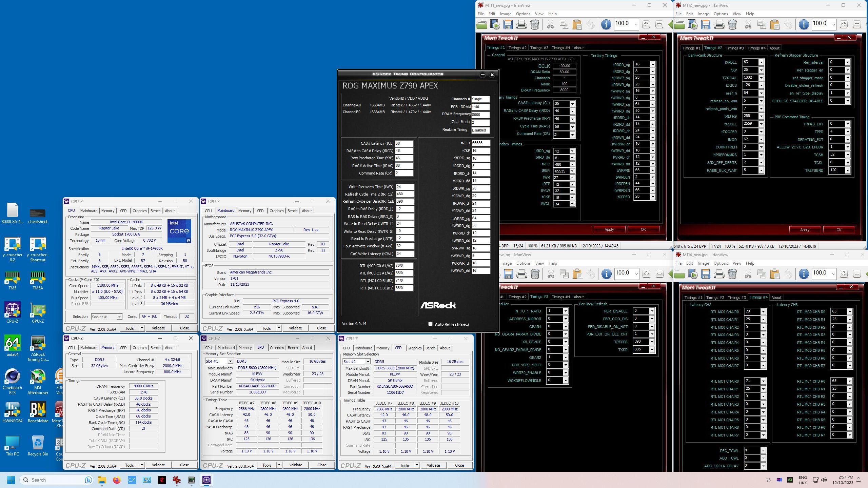Zoom out icon in MTI1_new IrfanView

point(659,24)
